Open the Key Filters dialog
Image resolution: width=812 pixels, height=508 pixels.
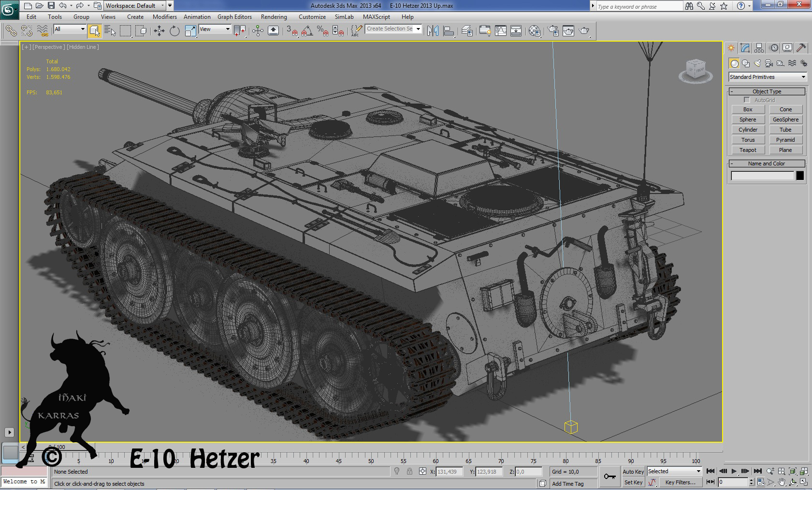point(681,482)
